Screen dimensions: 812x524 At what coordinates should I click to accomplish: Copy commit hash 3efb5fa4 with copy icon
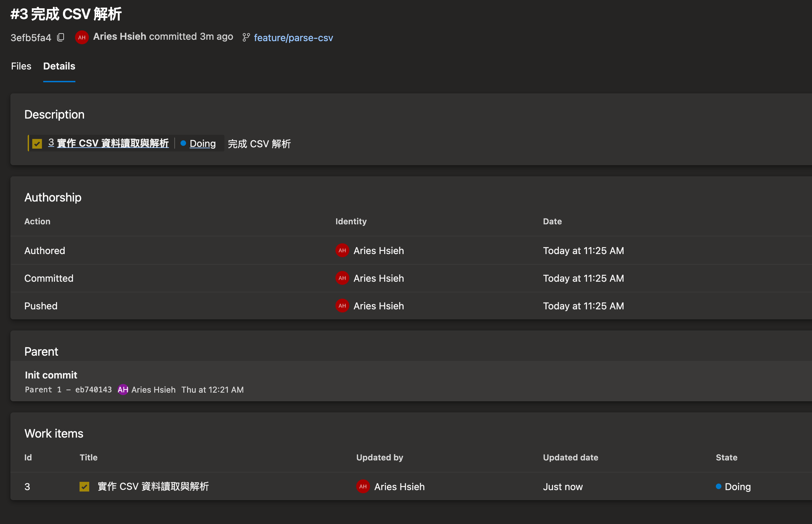click(x=61, y=37)
